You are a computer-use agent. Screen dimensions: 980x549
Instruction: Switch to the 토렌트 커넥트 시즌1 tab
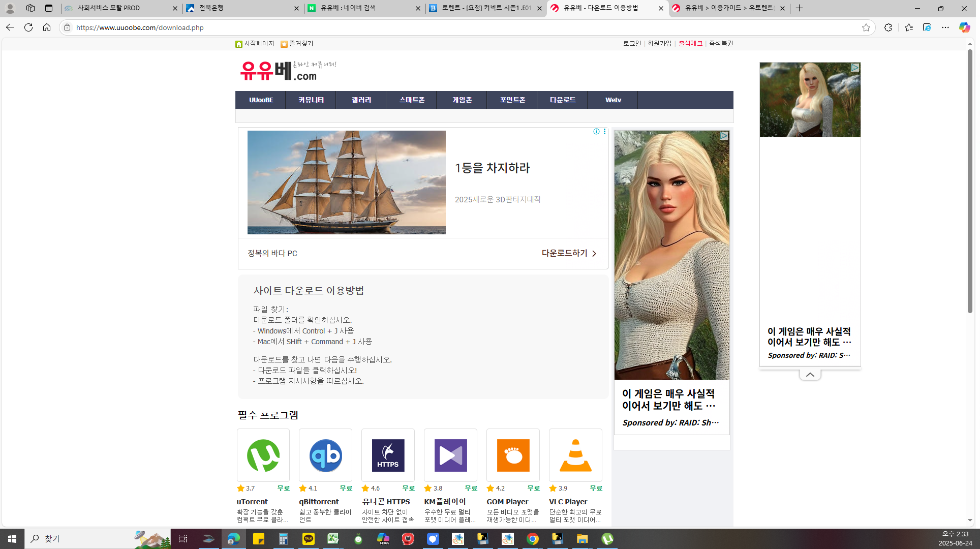tap(486, 8)
